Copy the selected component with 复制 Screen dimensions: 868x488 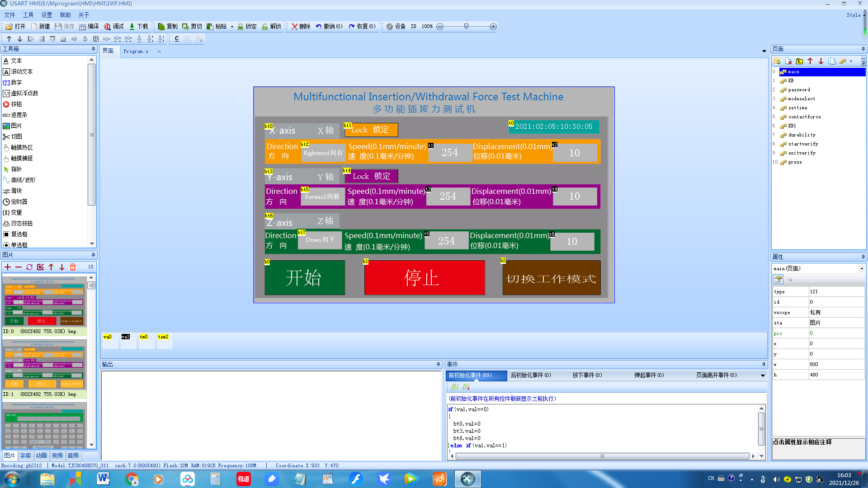pyautogui.click(x=168, y=27)
